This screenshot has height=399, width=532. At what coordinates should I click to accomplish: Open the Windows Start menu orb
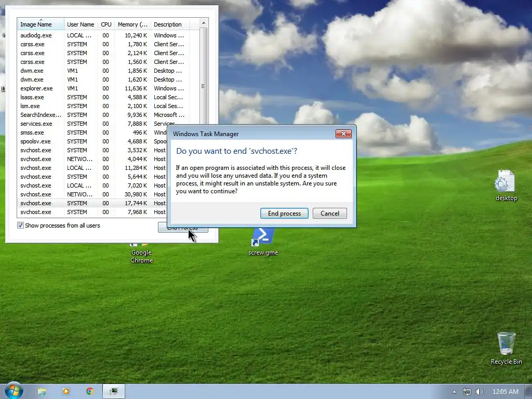(x=14, y=391)
